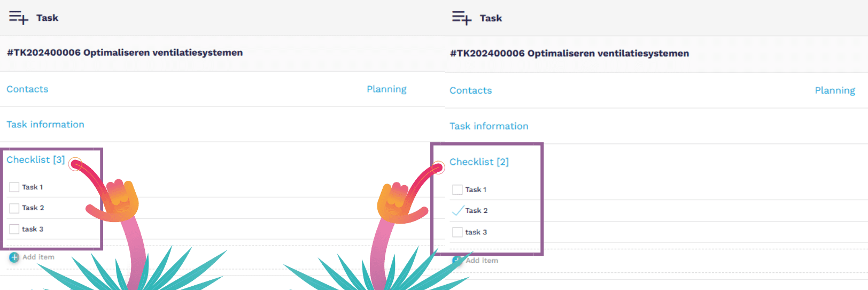The width and height of the screenshot is (868, 290).
Task: Click the plus icon under Checklist [3]
Action: coord(14,257)
